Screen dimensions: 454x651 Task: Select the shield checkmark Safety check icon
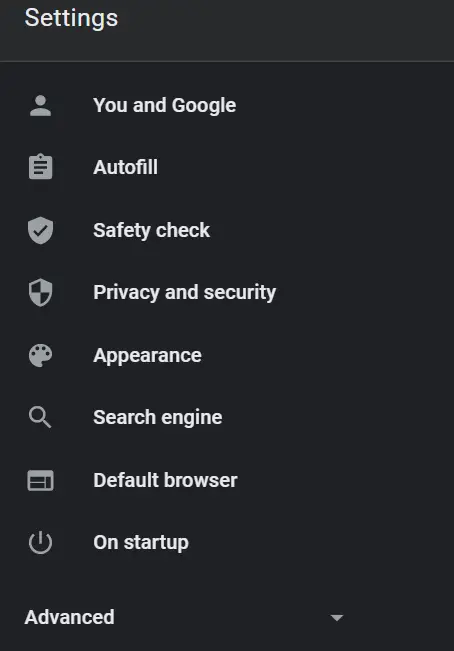[40, 230]
